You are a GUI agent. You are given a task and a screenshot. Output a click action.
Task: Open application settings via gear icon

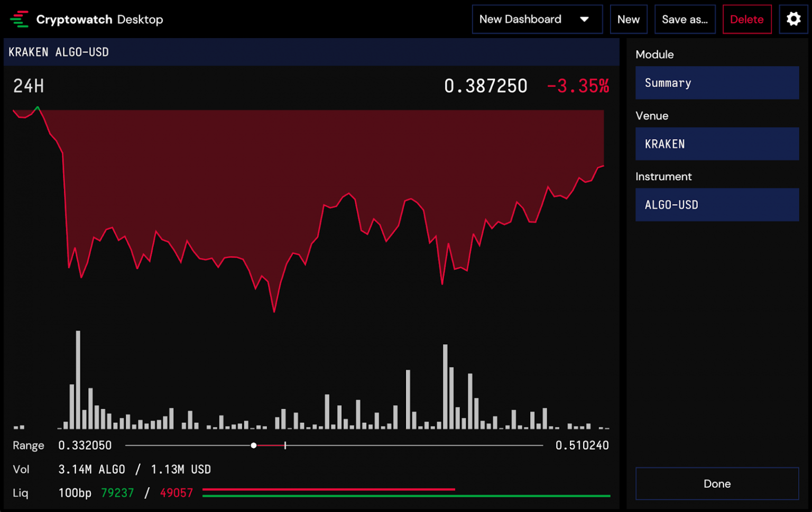point(793,19)
